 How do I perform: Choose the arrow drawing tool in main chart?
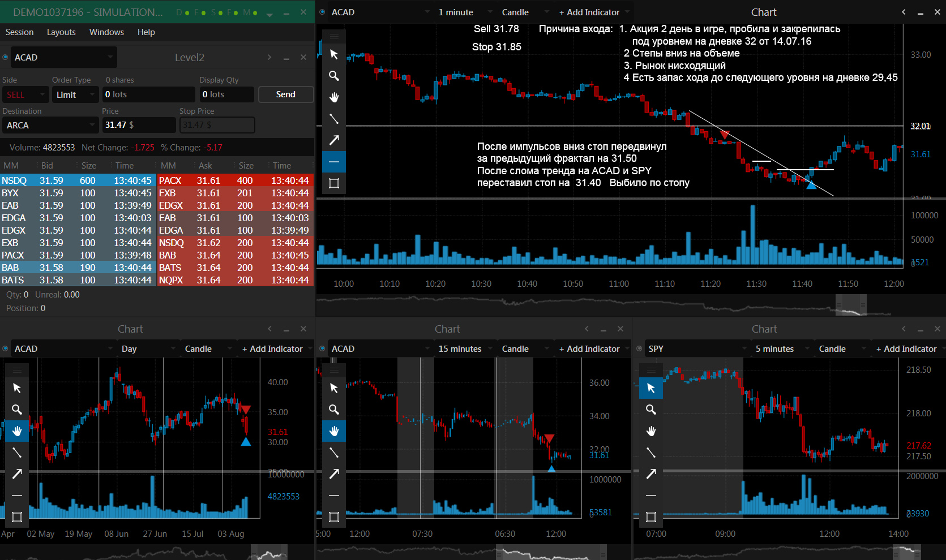334,140
